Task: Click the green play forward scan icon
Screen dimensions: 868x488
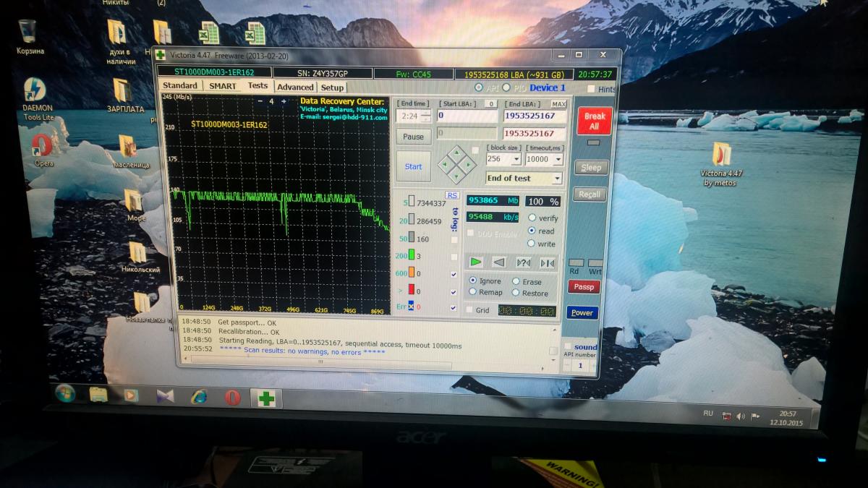Action: coord(476,262)
